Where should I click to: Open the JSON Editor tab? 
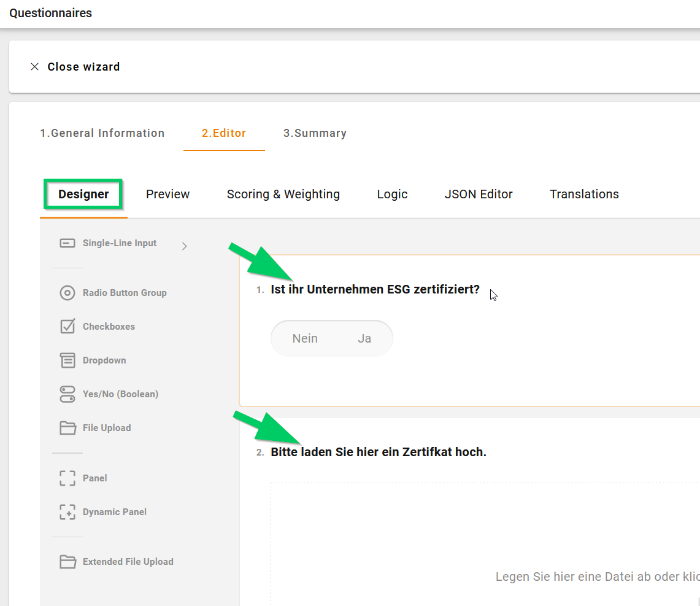(x=479, y=194)
